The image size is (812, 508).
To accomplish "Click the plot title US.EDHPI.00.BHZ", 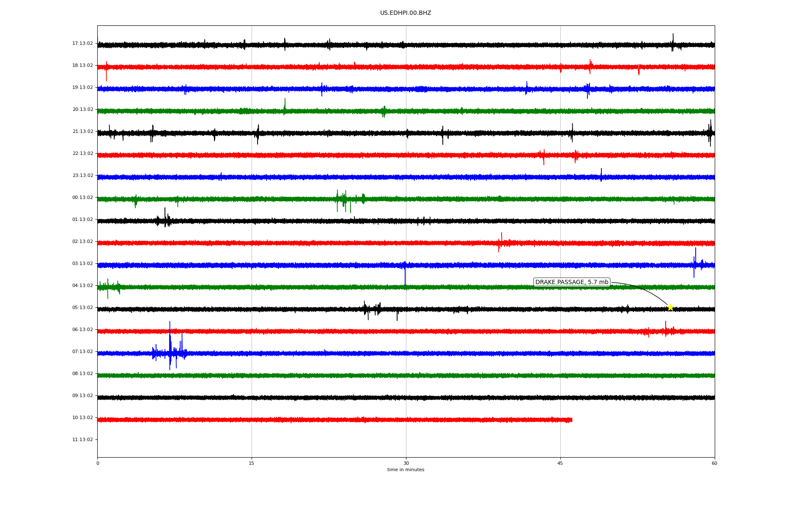I will 406,13.
